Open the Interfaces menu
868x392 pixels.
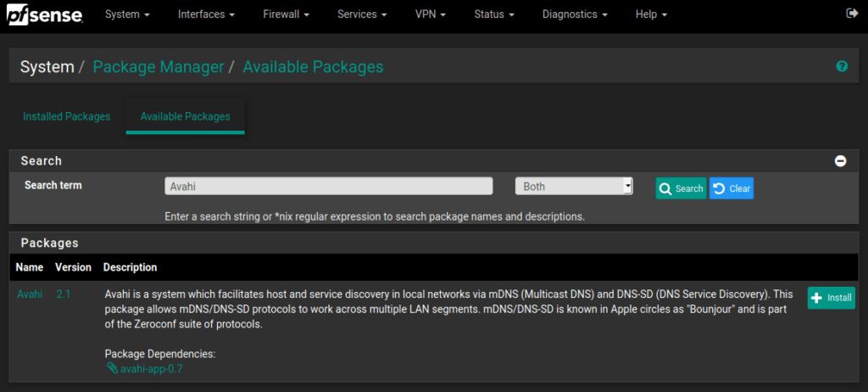pyautogui.click(x=206, y=15)
